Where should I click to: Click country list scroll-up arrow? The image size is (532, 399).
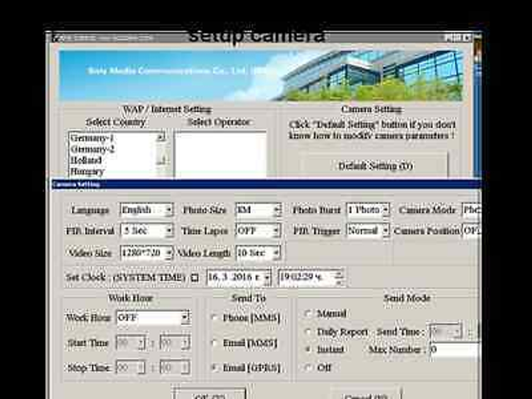click(162, 137)
